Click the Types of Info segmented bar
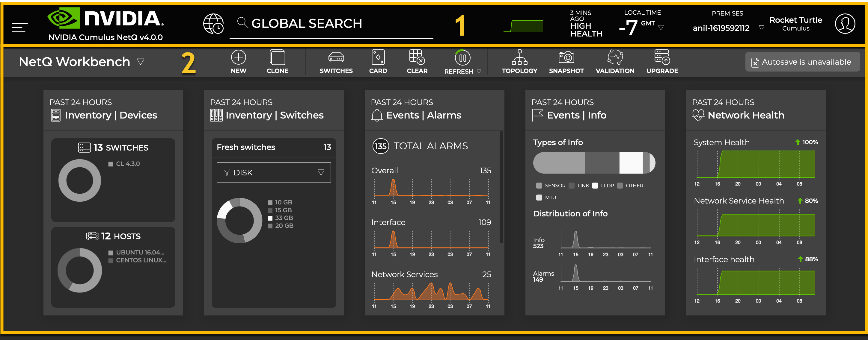The height and width of the screenshot is (340, 868). (x=594, y=163)
